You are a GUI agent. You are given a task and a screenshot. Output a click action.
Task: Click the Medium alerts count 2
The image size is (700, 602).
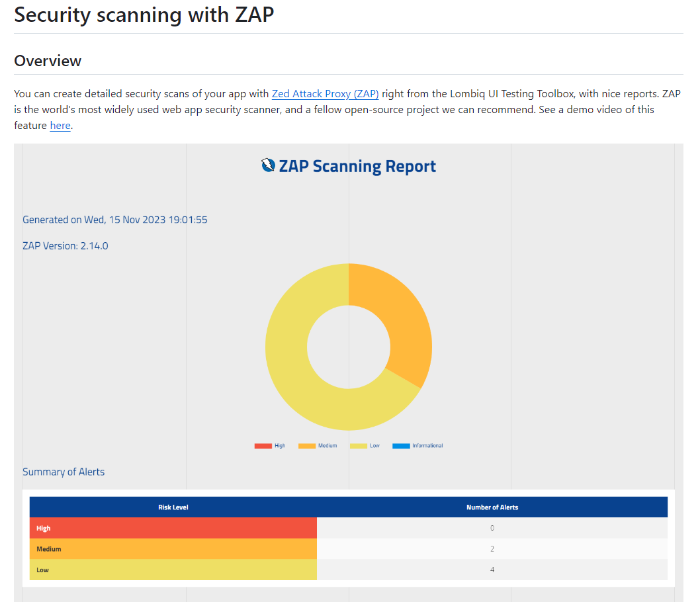click(492, 549)
